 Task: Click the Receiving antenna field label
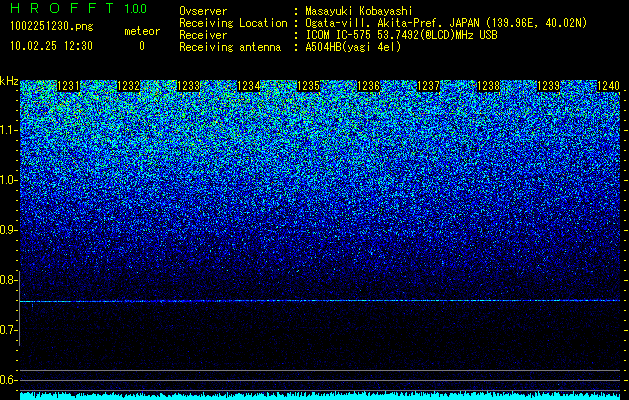(x=230, y=47)
